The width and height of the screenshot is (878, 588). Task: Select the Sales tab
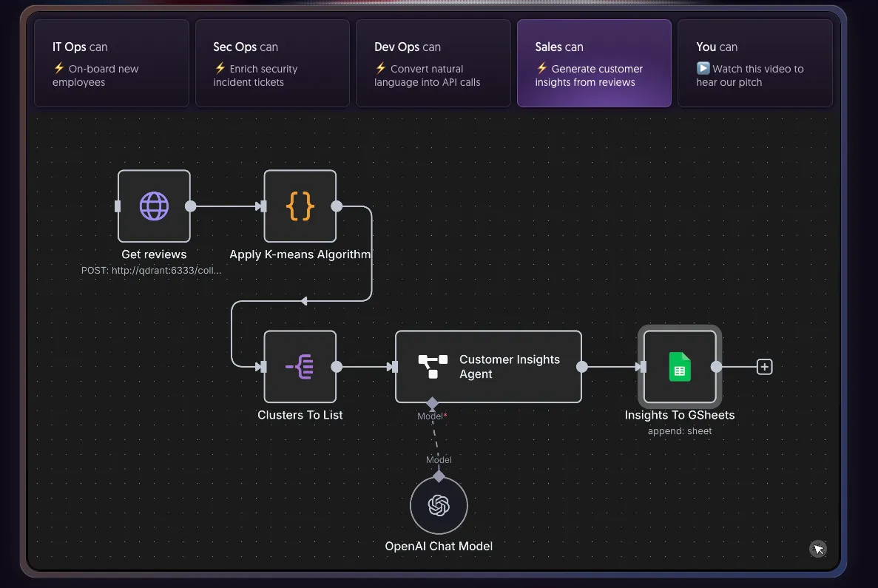tap(594, 63)
